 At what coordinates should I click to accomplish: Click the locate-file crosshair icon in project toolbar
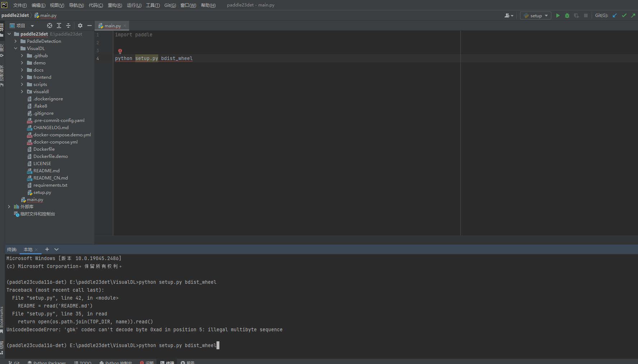point(49,26)
